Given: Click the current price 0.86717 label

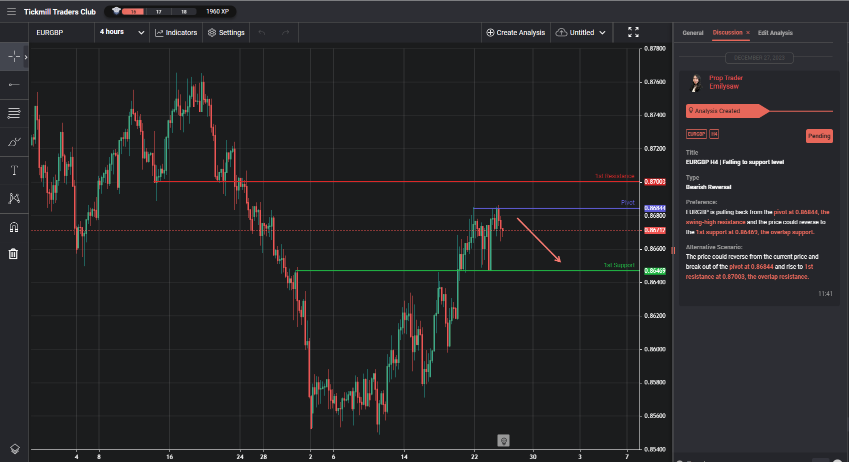Looking at the screenshot, I should pos(655,231).
